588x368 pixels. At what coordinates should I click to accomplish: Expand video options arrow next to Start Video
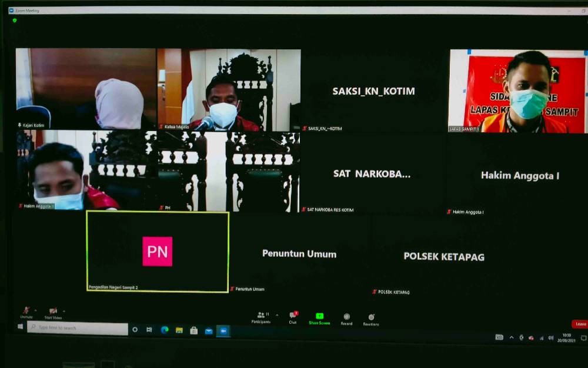[x=64, y=311]
